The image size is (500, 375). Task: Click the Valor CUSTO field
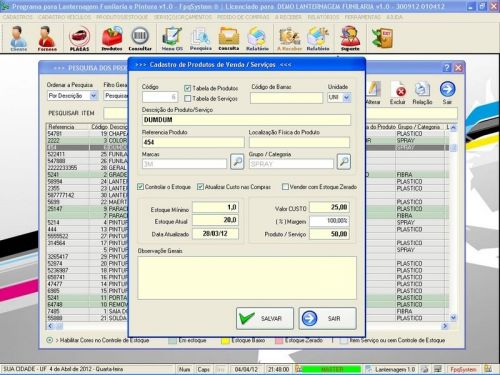[329, 207]
